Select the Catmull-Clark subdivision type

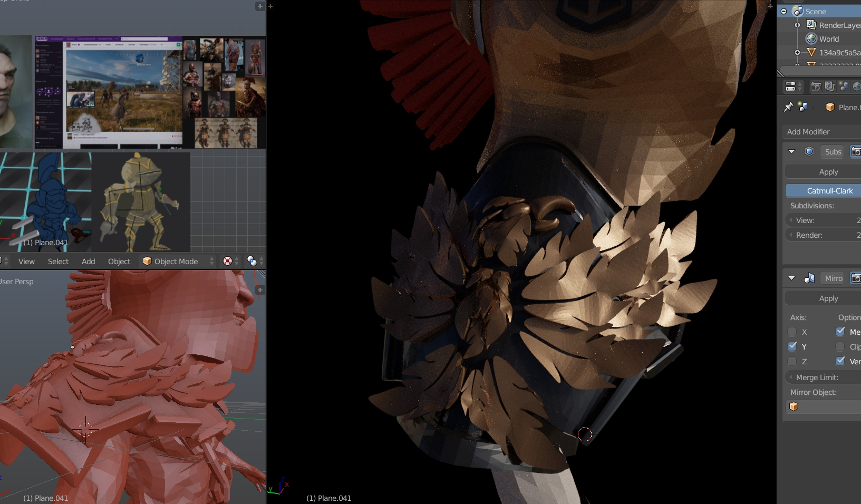[x=824, y=191]
